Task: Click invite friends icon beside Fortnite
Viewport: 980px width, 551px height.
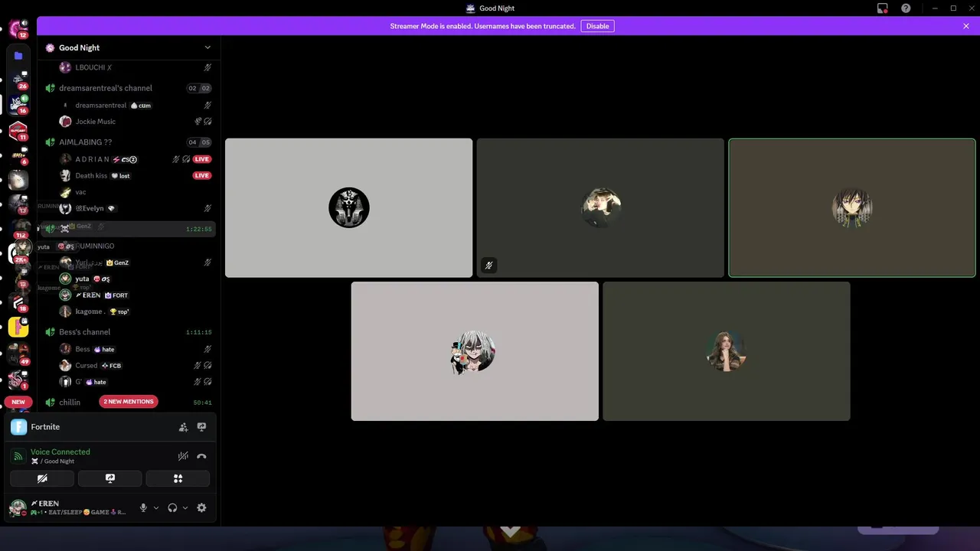Action: [x=183, y=427]
